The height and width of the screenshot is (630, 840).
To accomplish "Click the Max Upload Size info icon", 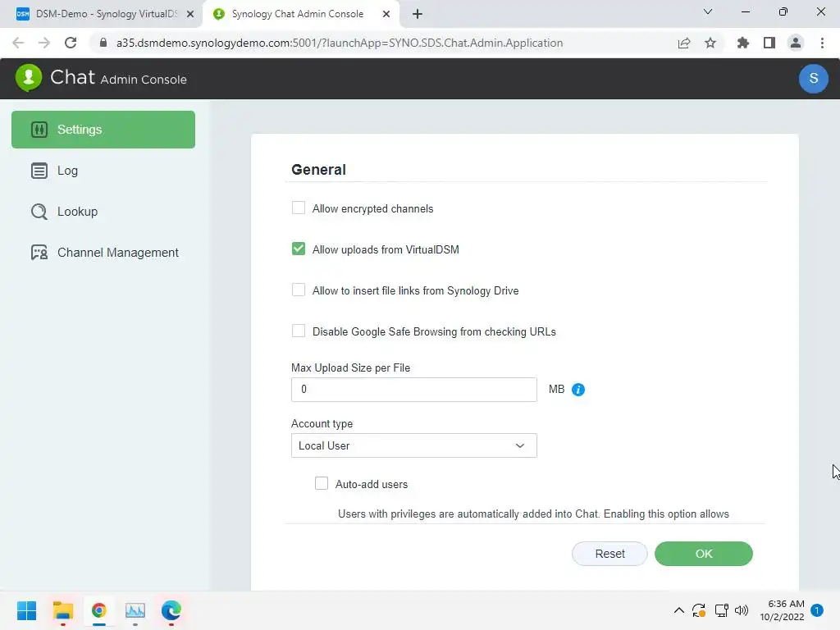I will pos(578,390).
